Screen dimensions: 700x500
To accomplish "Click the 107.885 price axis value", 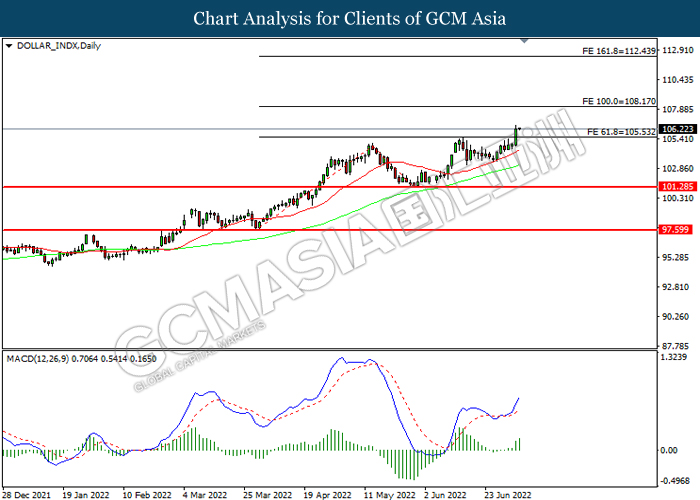I will (x=678, y=109).
